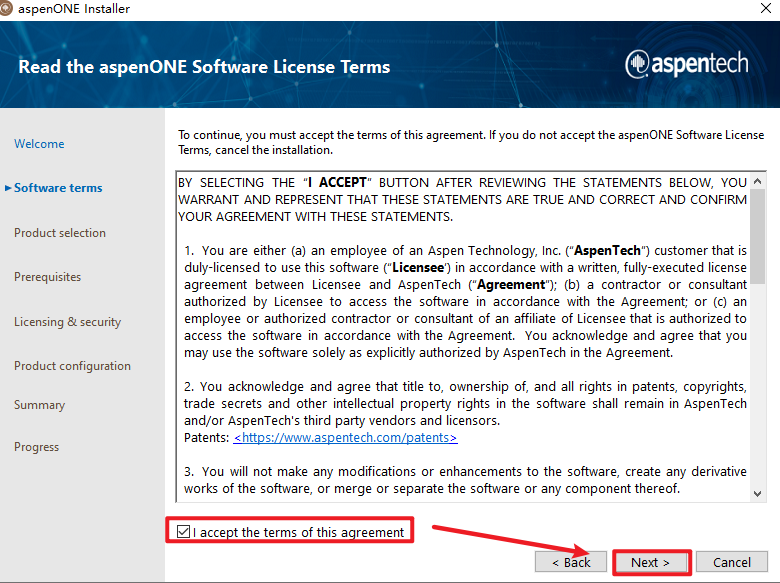
Task: Toggle the accept terms agreement checkbox
Action: click(183, 532)
